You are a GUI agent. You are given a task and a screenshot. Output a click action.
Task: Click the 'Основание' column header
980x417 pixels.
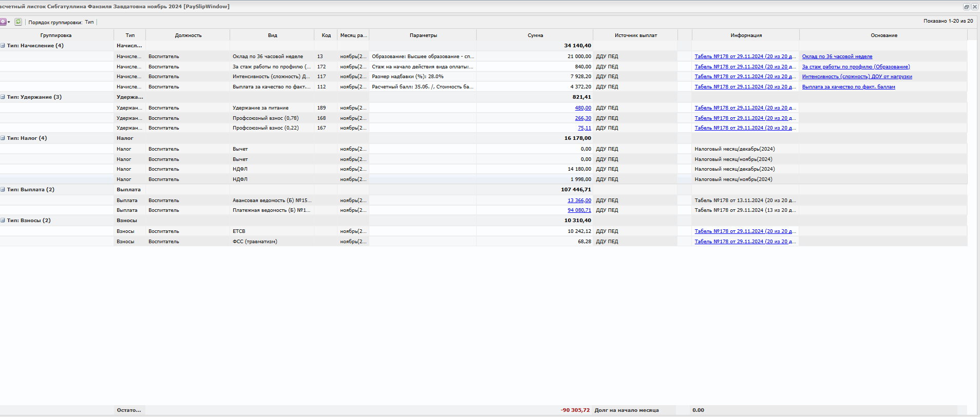884,35
